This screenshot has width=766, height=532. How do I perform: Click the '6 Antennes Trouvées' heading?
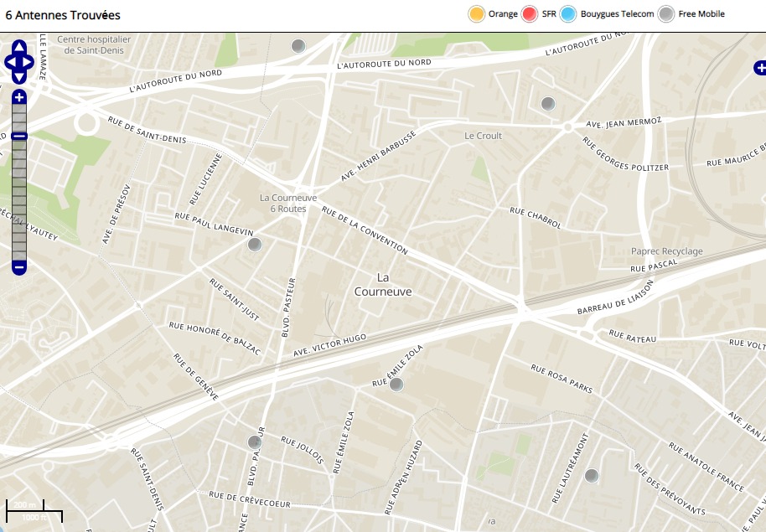63,15
